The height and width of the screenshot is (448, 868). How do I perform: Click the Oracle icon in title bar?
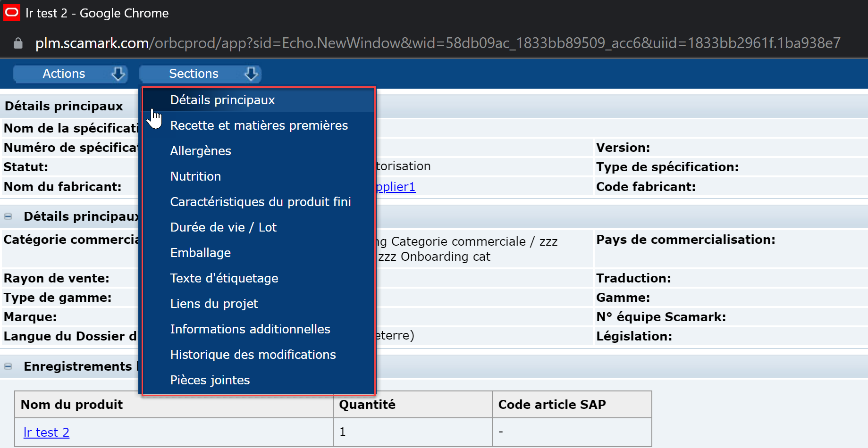pos(11,13)
